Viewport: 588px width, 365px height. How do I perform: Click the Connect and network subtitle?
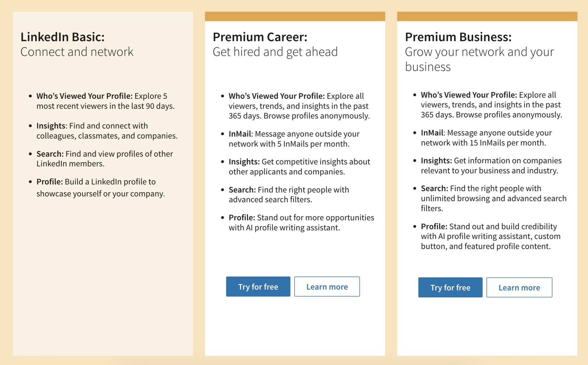[x=77, y=52]
